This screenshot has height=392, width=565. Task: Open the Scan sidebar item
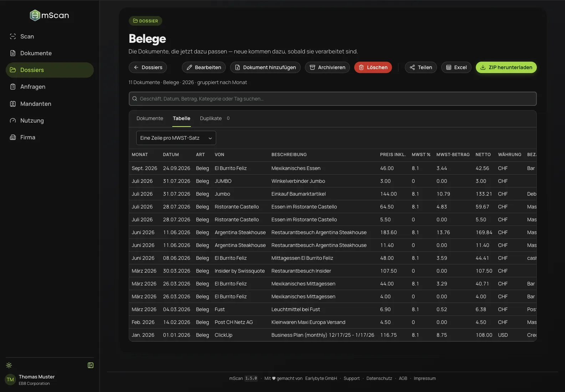coord(50,36)
